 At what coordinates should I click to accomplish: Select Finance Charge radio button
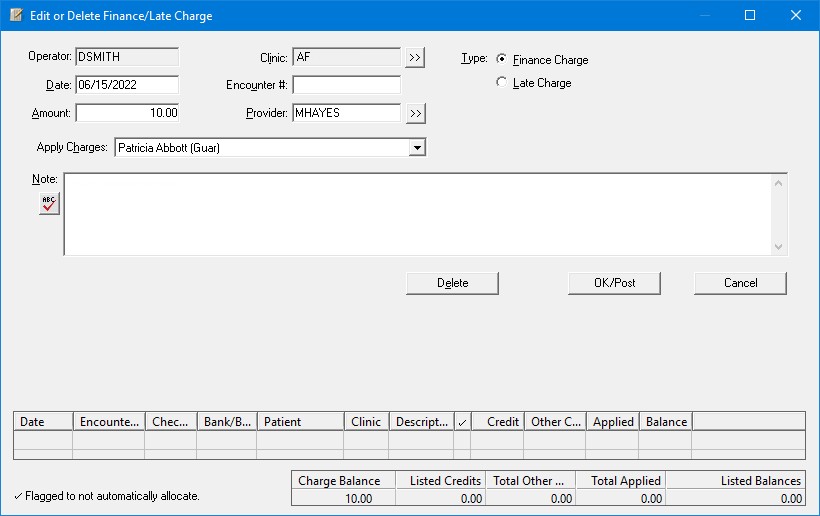pos(502,59)
